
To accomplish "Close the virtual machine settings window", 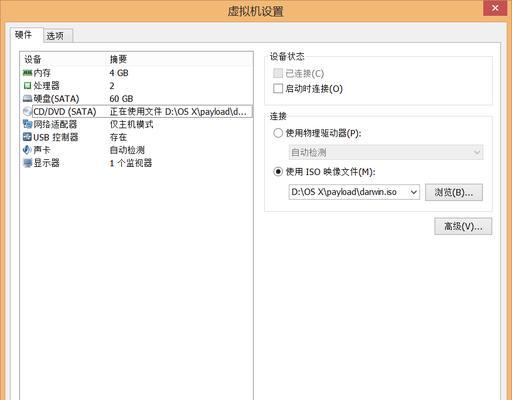I will click(x=495, y=8).
